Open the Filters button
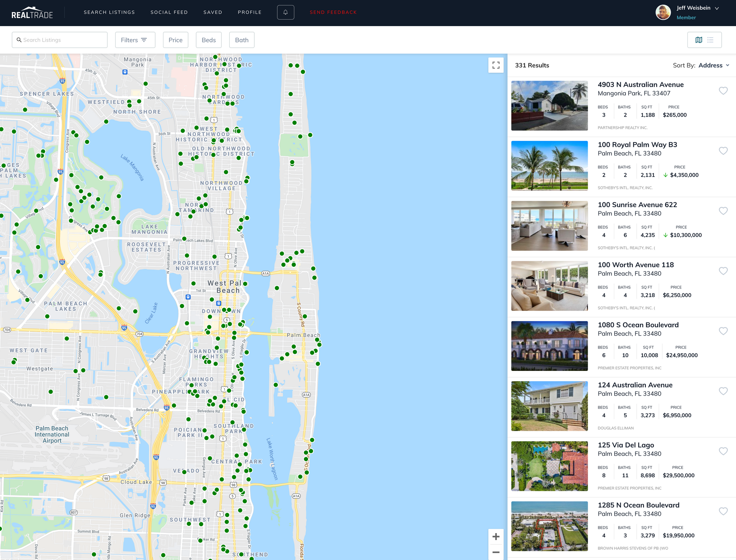Screen dimensions: 736x560 [135, 40]
